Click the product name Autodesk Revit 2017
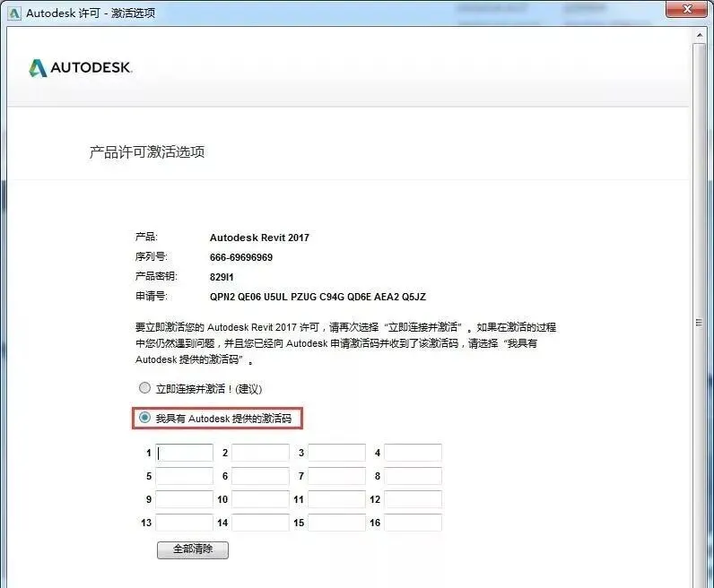This screenshot has width=714, height=588. (x=259, y=238)
